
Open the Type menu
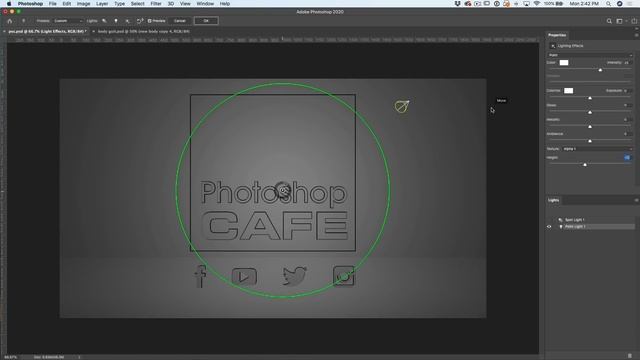120,4
